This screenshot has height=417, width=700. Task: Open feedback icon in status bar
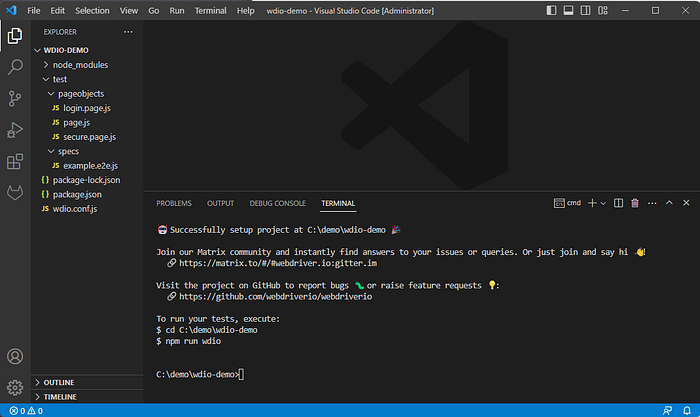click(x=667, y=411)
